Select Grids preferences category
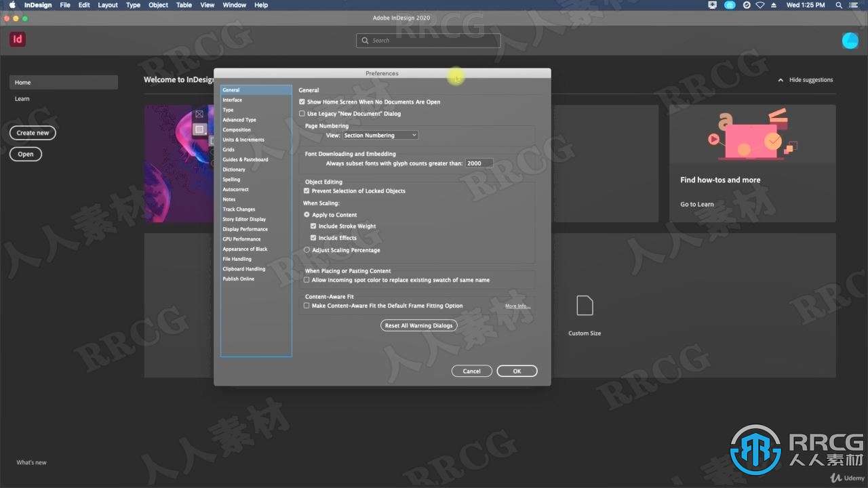Viewport: 868px width, 488px height. click(x=256, y=150)
